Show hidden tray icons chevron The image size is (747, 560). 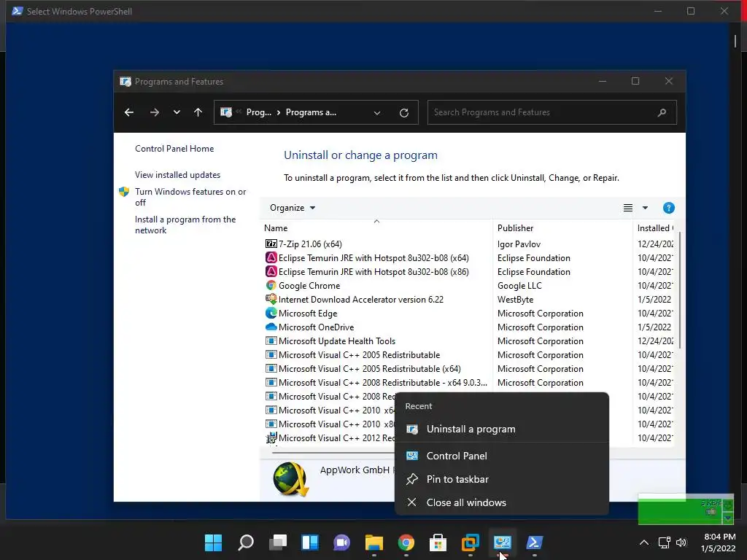pos(643,542)
